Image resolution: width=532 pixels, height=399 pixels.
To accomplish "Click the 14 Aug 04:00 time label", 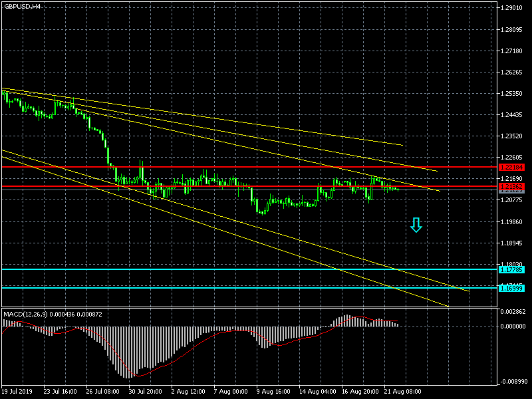I will (x=318, y=392).
